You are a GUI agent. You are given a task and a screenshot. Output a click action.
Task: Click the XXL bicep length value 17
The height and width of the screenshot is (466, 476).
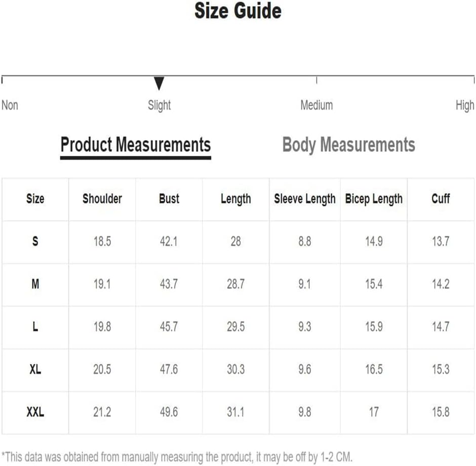pyautogui.click(x=374, y=412)
